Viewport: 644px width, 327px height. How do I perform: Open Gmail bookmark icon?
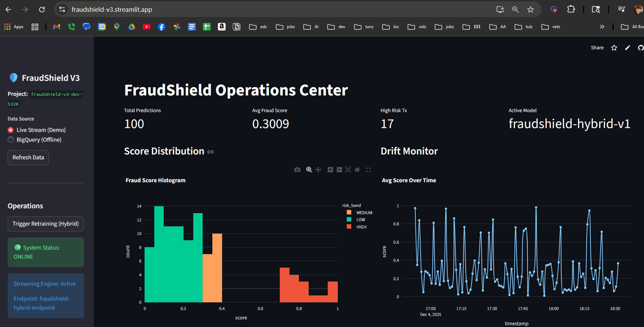[57, 27]
